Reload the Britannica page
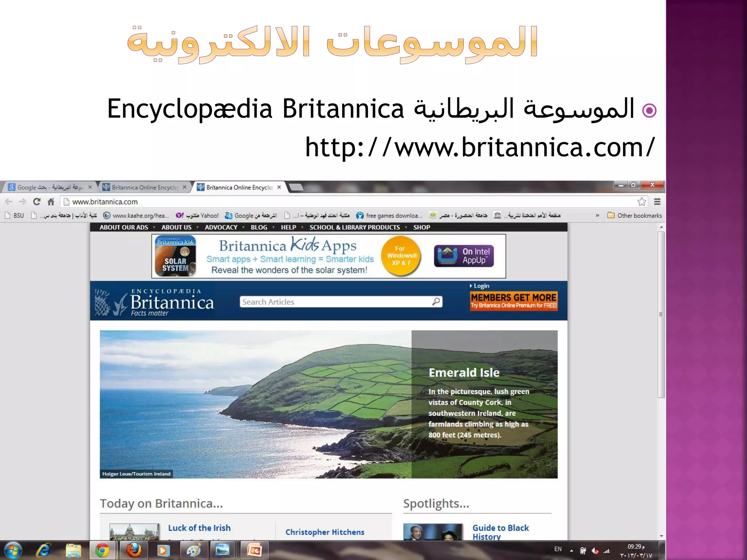 click(36, 202)
